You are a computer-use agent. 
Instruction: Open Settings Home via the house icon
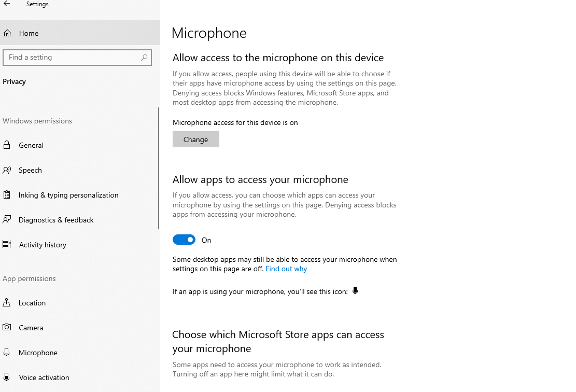[x=7, y=33]
